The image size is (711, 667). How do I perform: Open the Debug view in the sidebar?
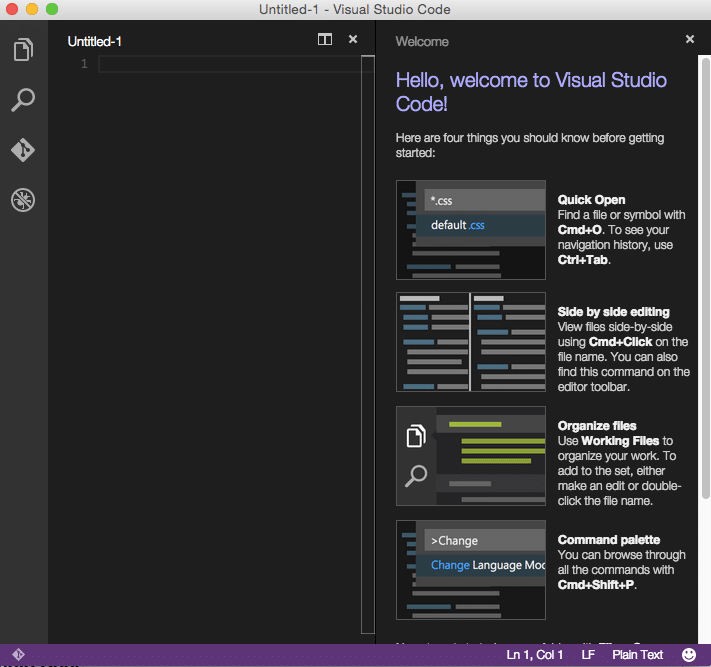tap(23, 200)
